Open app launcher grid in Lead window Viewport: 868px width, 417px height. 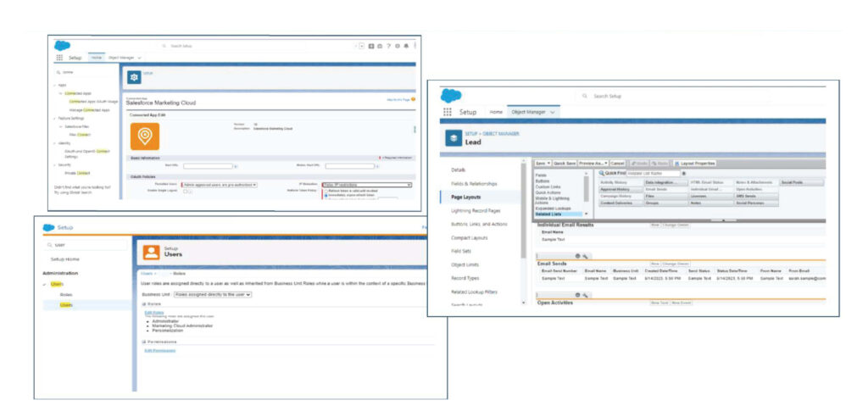(448, 111)
